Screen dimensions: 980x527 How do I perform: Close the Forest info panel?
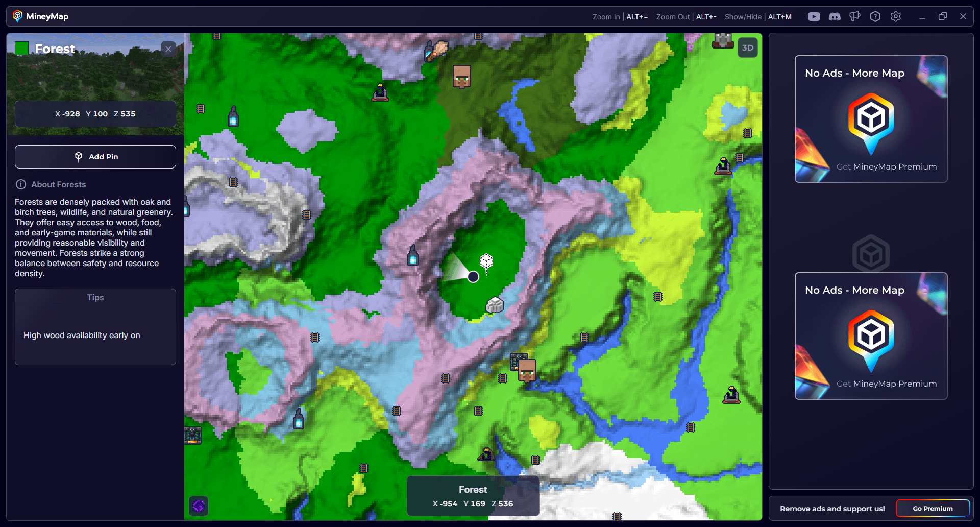coord(168,49)
